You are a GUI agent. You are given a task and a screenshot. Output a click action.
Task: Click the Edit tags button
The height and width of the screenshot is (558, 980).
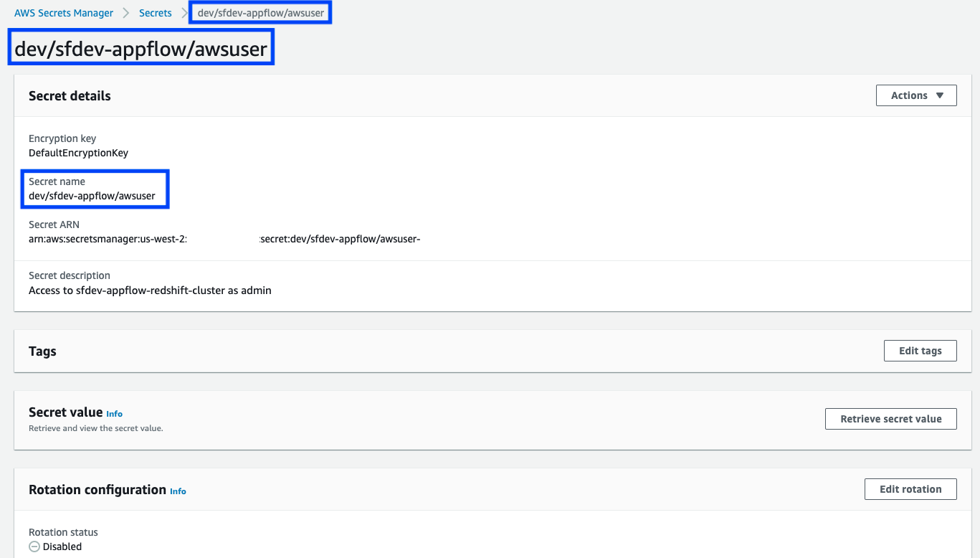click(920, 351)
